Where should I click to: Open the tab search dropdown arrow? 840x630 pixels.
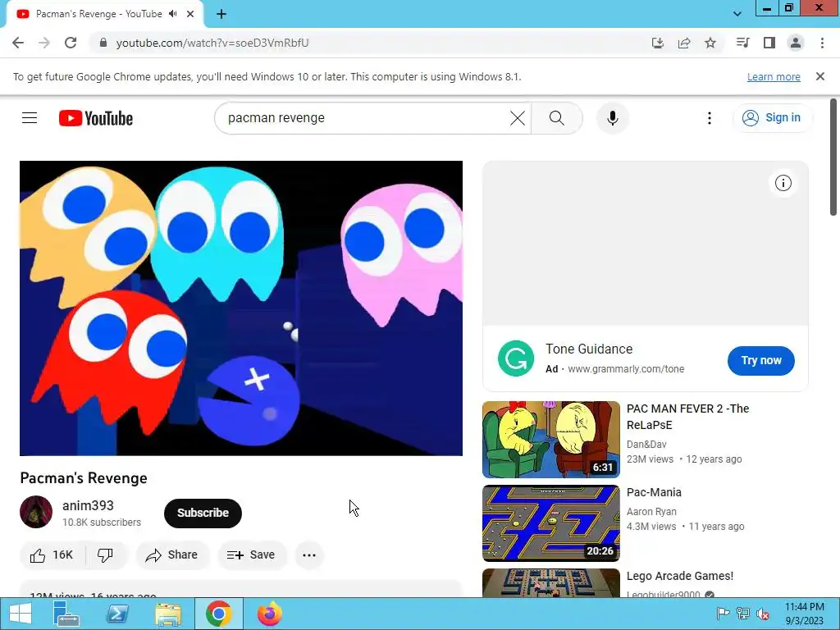737,14
